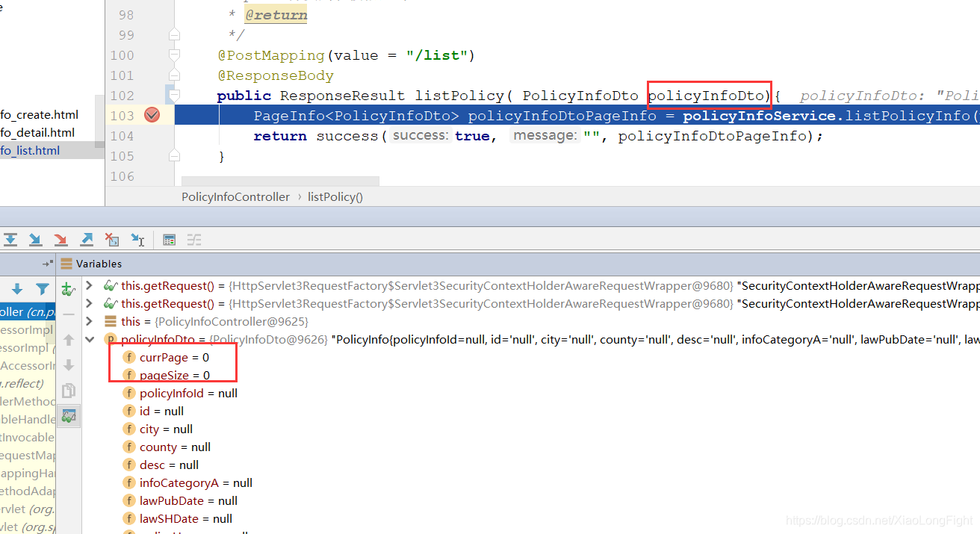Click the parameter icon of policyInfoDto variable
The width and height of the screenshot is (980, 534).
pyautogui.click(x=111, y=340)
